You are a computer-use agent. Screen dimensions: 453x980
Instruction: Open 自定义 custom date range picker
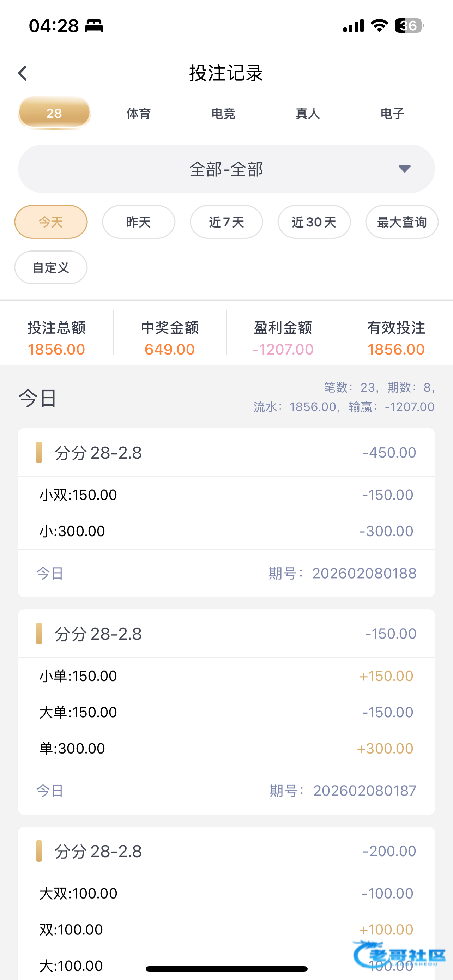coord(51,267)
